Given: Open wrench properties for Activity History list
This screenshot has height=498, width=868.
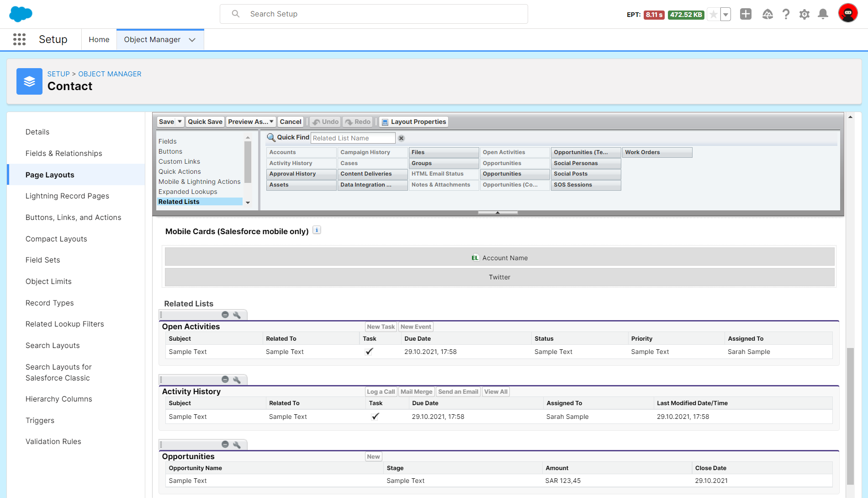Looking at the screenshot, I should (x=237, y=380).
